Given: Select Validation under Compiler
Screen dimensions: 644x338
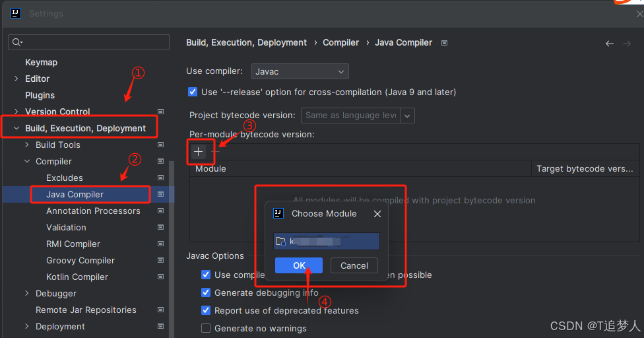Looking at the screenshot, I should [66, 227].
